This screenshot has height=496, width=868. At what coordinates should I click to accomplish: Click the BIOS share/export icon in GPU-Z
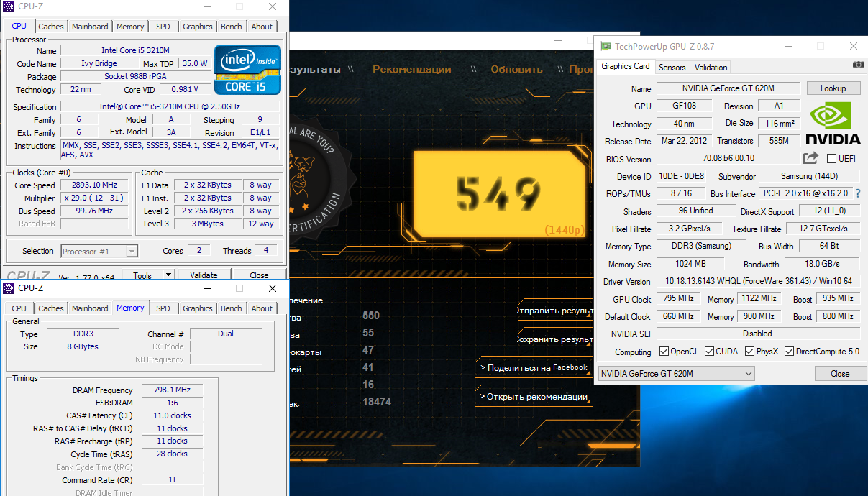coord(810,158)
